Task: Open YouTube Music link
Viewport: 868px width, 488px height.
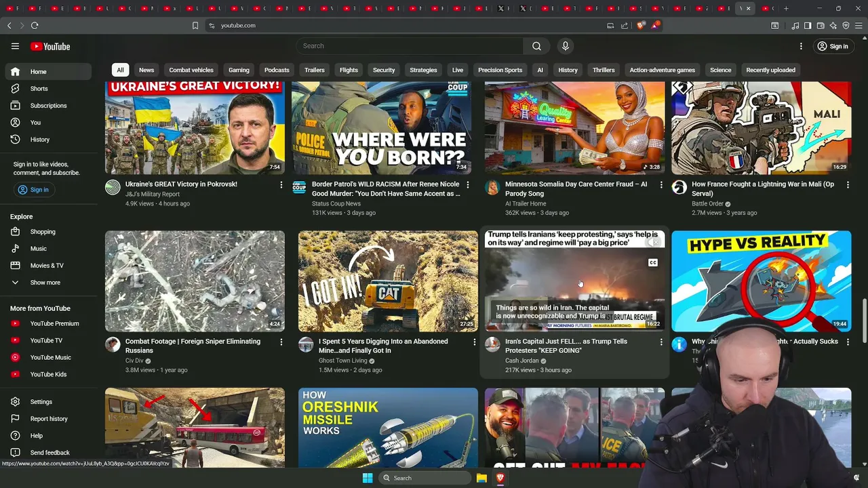Action: pyautogui.click(x=47, y=357)
